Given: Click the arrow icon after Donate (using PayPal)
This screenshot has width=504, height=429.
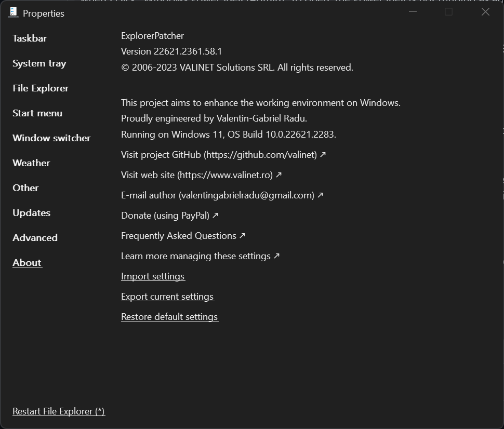Looking at the screenshot, I should [215, 215].
